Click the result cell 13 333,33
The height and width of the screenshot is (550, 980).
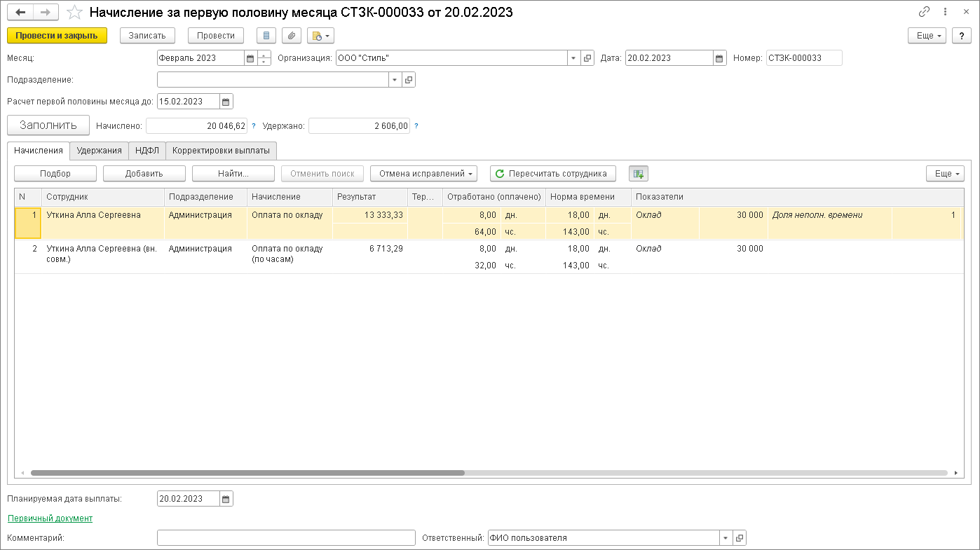[369, 215]
